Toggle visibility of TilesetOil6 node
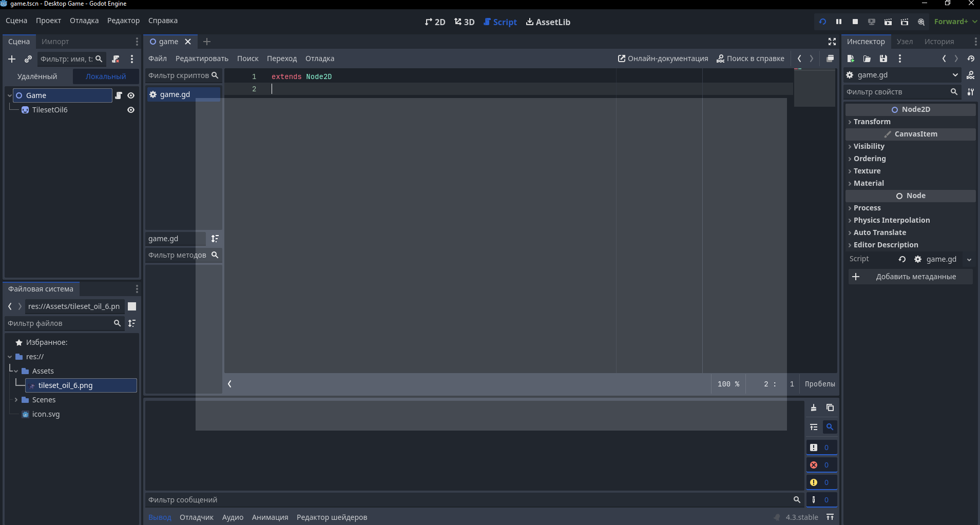The height and width of the screenshot is (525, 980). pyautogui.click(x=131, y=110)
